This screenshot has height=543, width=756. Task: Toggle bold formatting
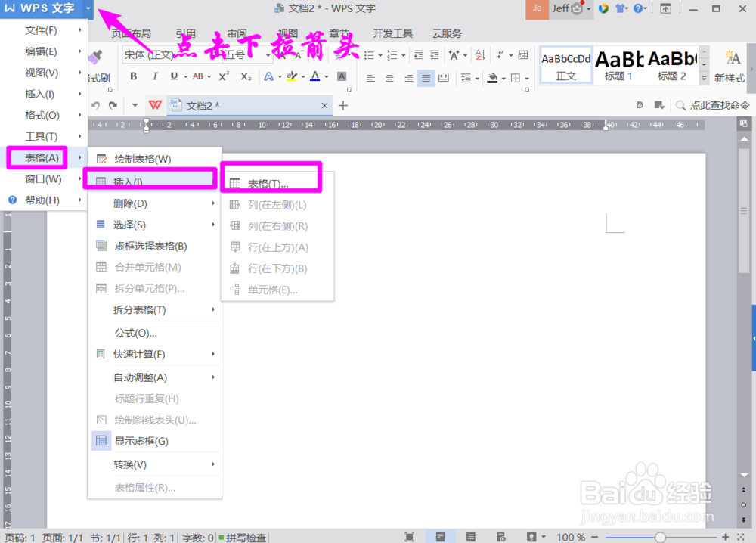[x=134, y=75]
